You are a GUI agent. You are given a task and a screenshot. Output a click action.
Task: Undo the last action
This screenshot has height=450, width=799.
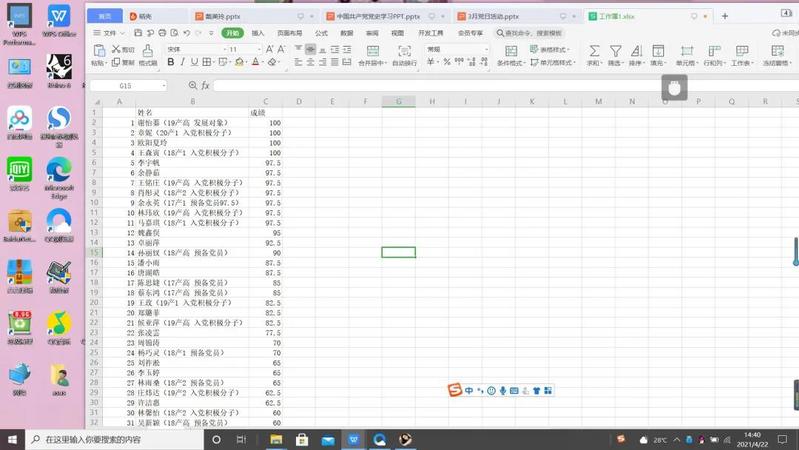tap(187, 33)
